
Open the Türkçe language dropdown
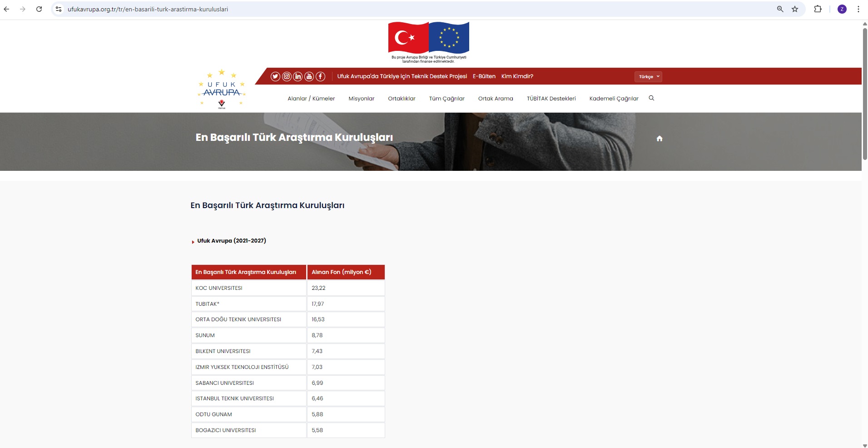pos(648,77)
